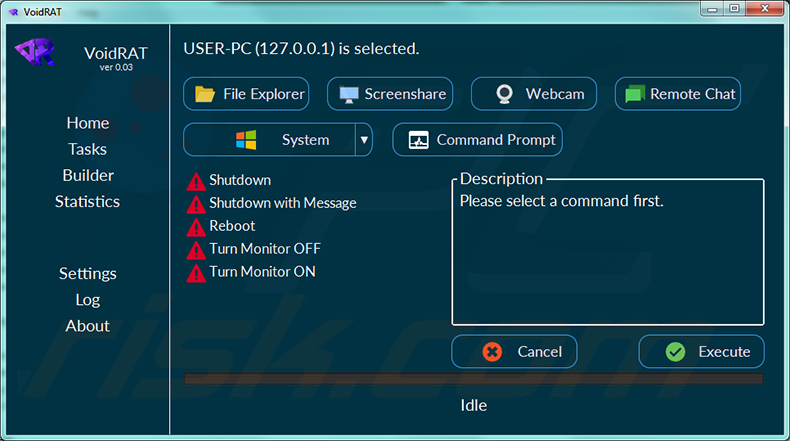Screen dimensions: 790x441
Task: Close the VoidRAT window
Action: [x=765, y=9]
